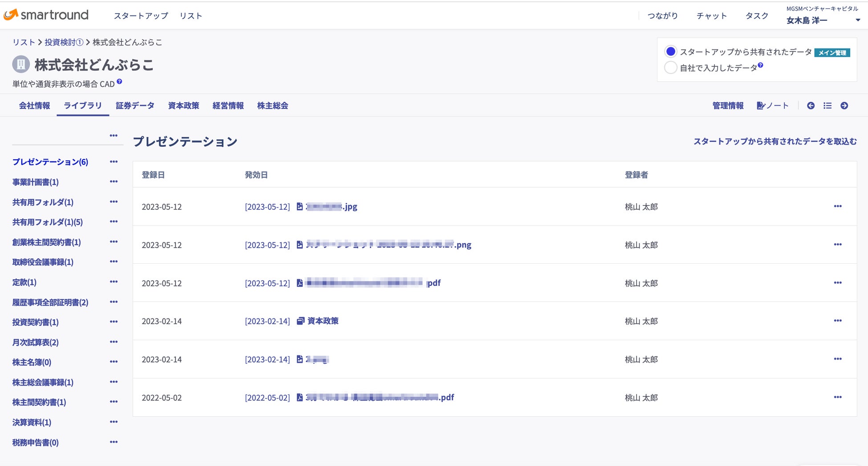This screenshot has height=466, width=868.
Task: Click the help icon beside CAD
Action: tap(119, 82)
